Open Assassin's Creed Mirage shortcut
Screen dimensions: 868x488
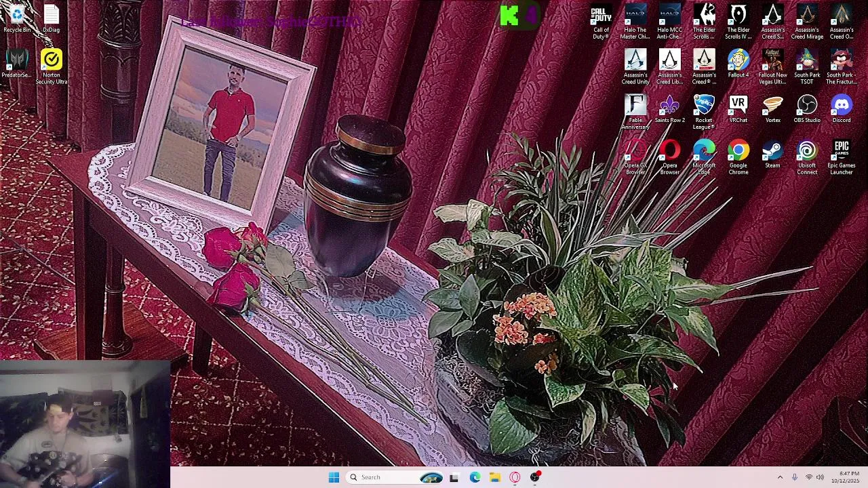tap(807, 22)
